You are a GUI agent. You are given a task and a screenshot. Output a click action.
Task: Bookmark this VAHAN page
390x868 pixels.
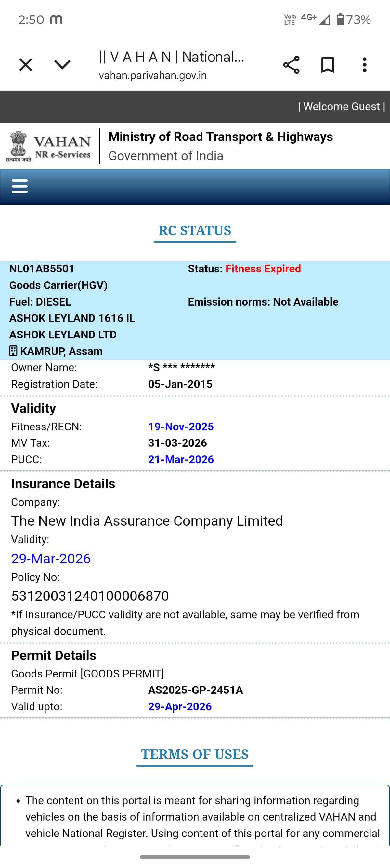[328, 65]
